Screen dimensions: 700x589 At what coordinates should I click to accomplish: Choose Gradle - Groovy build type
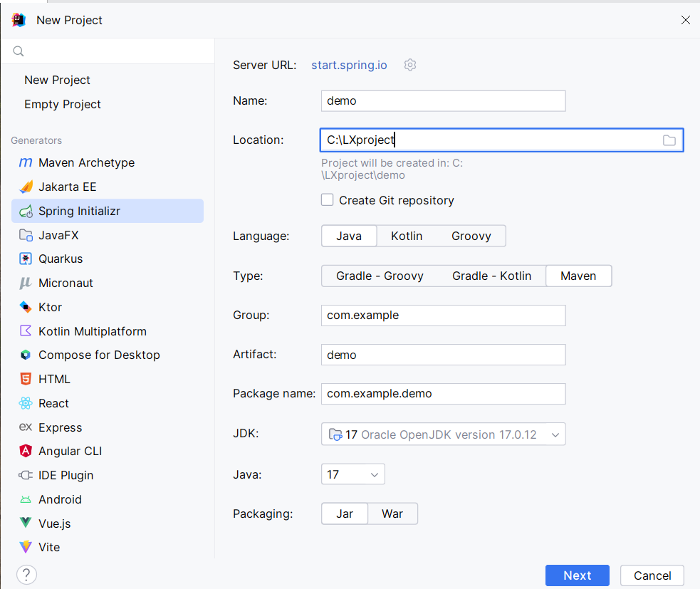[x=380, y=276]
